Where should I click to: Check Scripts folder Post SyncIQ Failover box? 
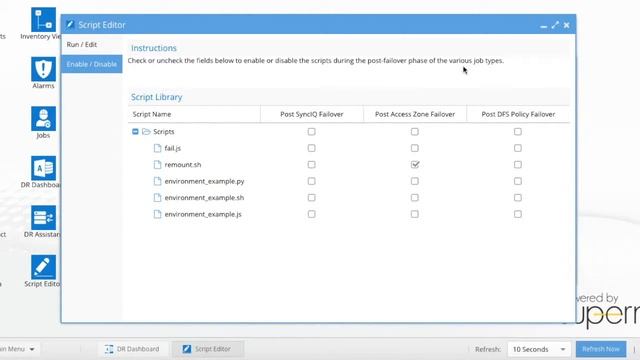[x=311, y=131]
